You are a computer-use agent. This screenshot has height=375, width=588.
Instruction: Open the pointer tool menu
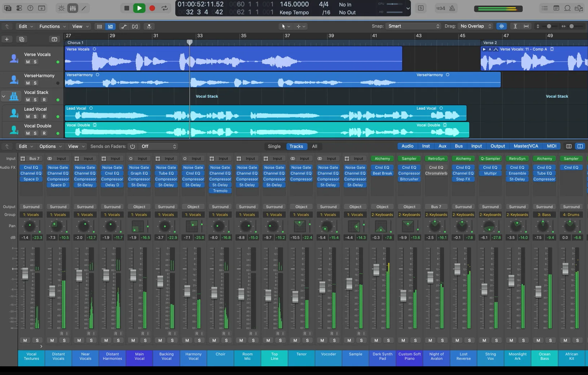pyautogui.click(x=285, y=26)
